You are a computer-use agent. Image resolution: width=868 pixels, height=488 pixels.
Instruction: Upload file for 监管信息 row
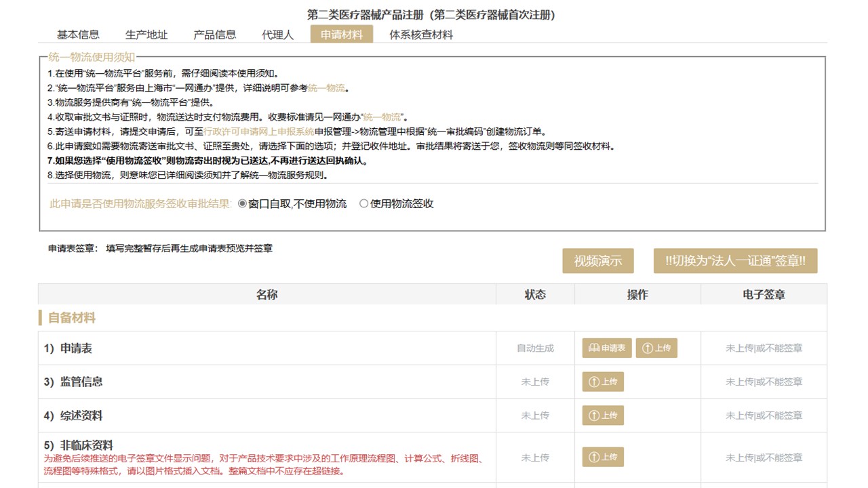pos(603,382)
